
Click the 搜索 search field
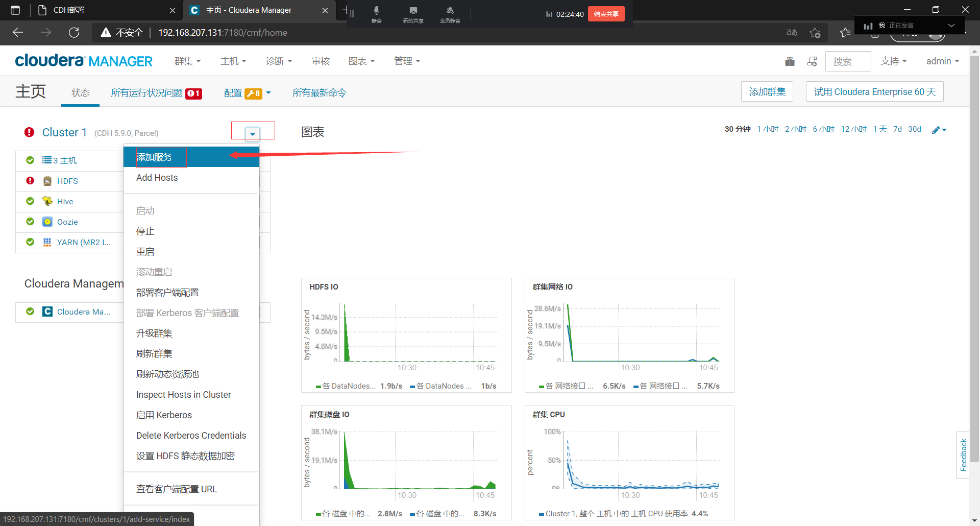click(848, 61)
